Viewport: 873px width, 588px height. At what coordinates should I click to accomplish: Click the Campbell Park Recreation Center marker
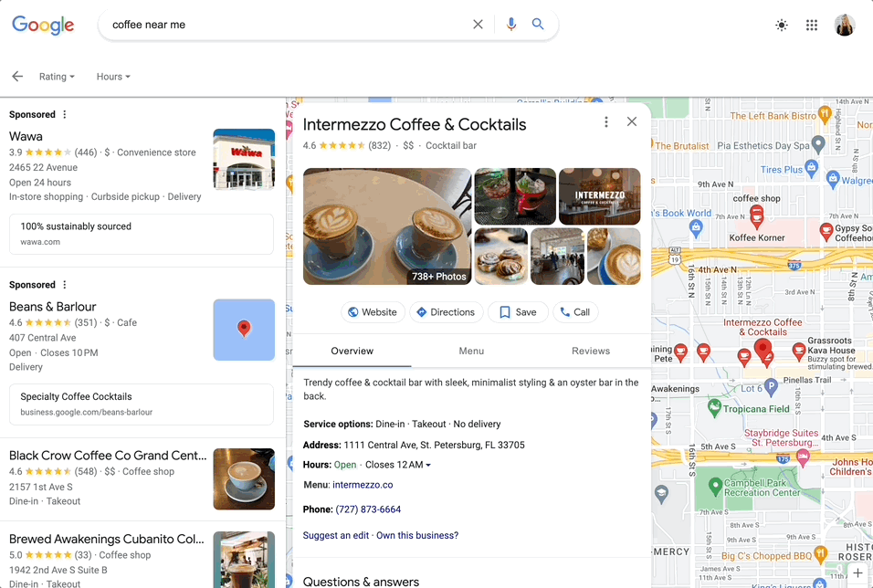pos(715,487)
